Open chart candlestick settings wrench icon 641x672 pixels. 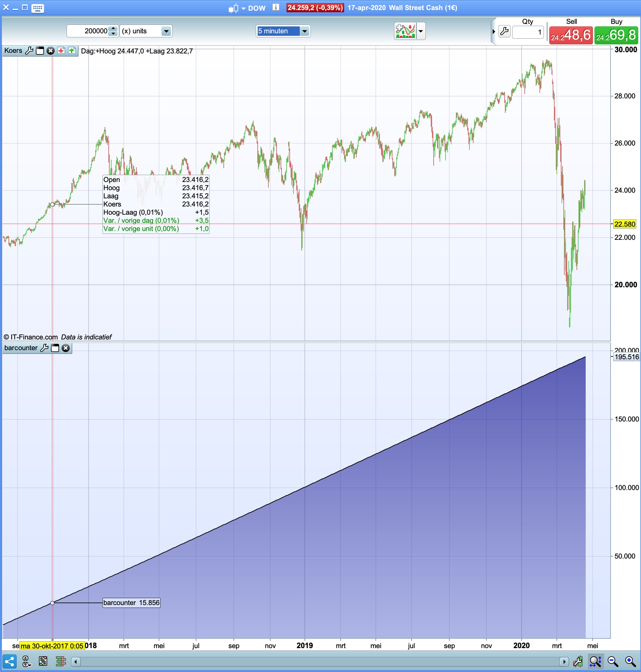(x=578, y=661)
